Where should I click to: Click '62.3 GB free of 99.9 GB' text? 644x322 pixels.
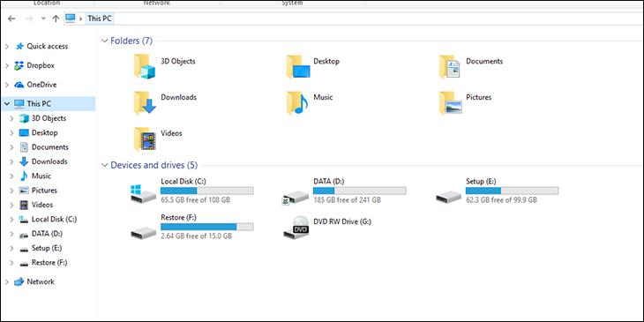click(x=501, y=200)
